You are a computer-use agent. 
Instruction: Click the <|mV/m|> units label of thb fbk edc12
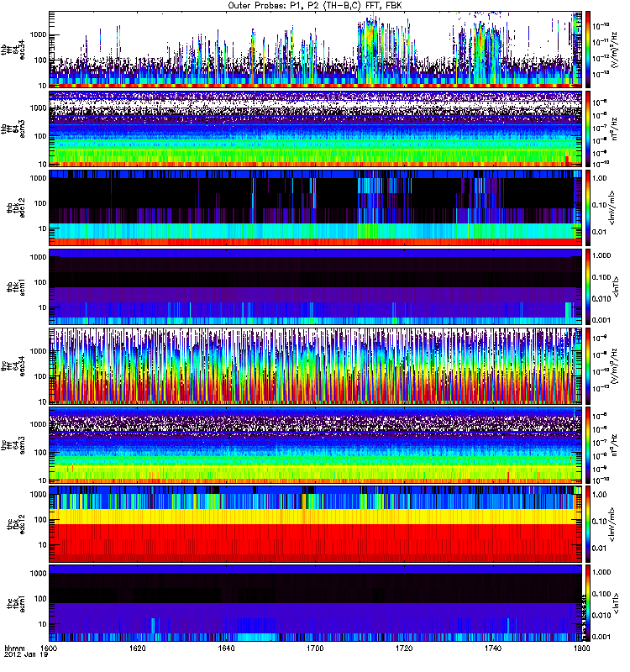point(617,207)
